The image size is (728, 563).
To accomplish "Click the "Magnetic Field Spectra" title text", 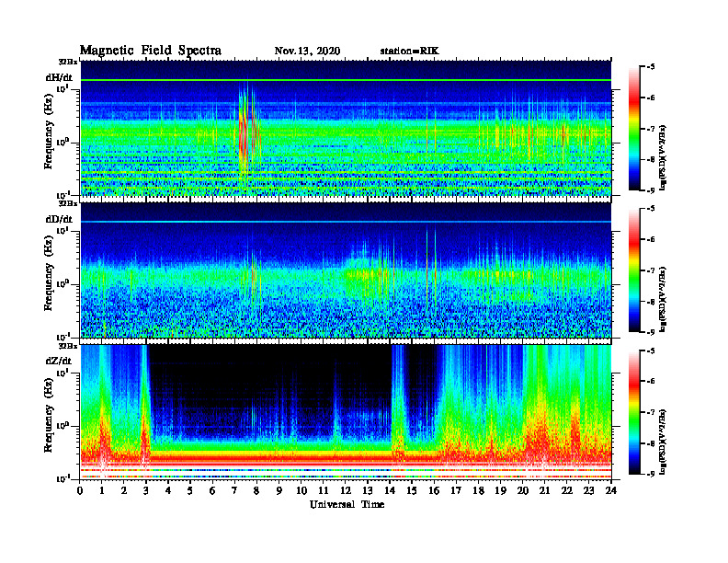I will pyautogui.click(x=151, y=51).
